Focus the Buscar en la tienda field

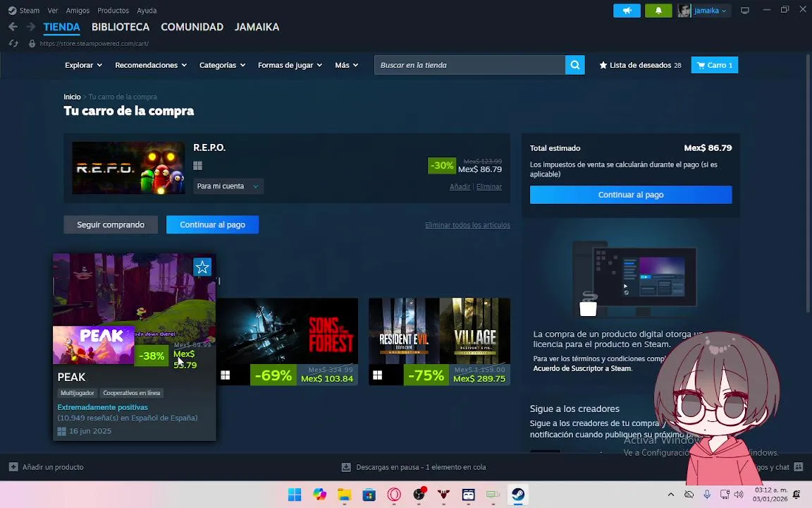click(x=469, y=65)
